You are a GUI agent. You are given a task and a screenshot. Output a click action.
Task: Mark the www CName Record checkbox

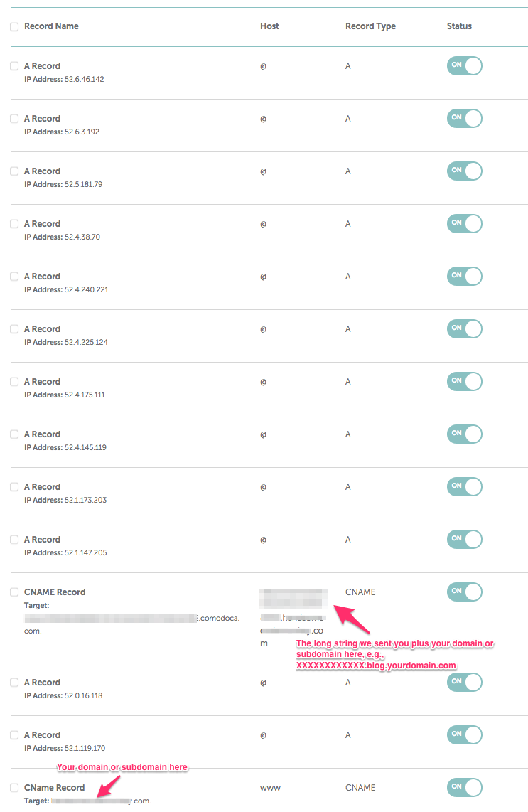[x=14, y=788]
